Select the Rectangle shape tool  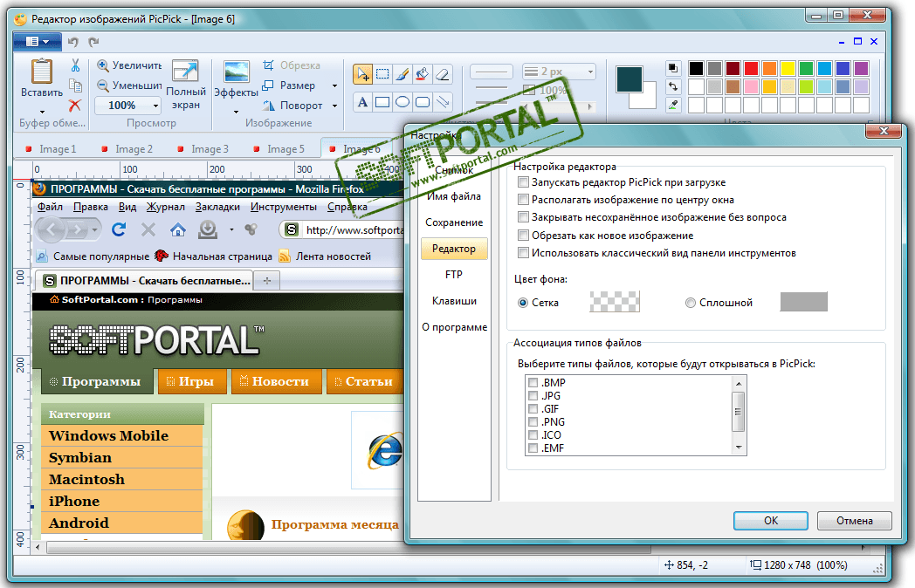coord(382,102)
